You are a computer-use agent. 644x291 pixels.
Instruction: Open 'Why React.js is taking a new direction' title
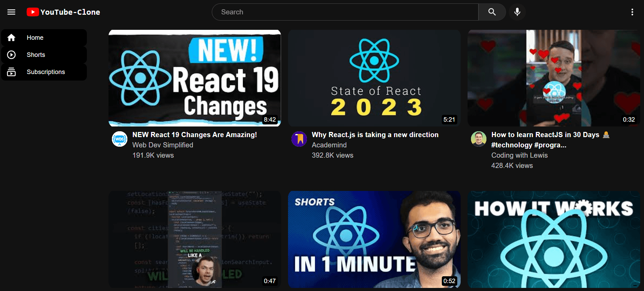tap(375, 135)
